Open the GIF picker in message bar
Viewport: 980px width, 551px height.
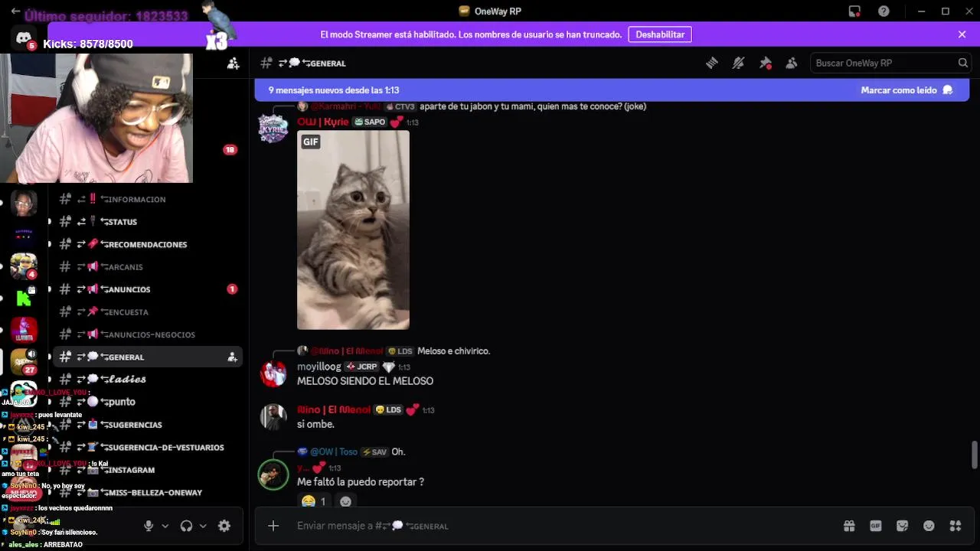876,526
